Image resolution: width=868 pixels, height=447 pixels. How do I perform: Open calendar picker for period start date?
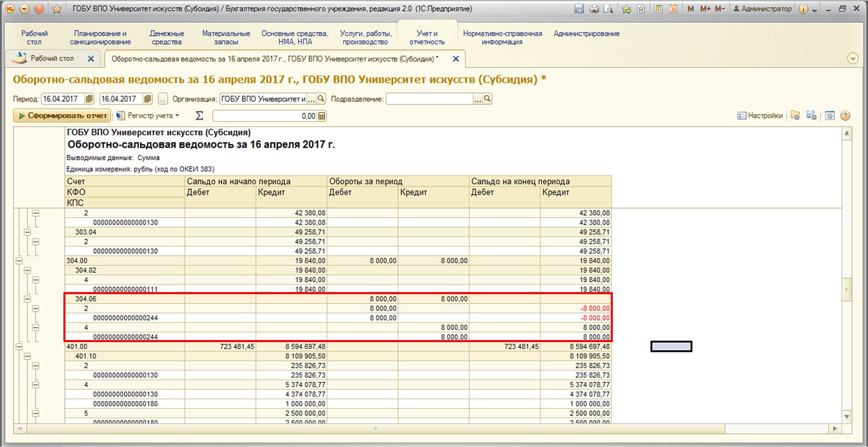tap(89, 99)
